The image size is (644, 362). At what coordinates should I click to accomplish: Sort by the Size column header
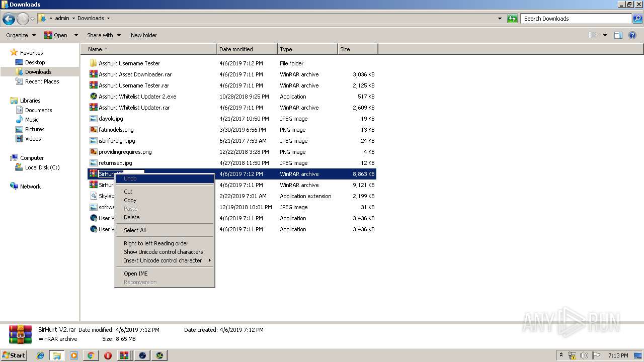[x=358, y=49]
